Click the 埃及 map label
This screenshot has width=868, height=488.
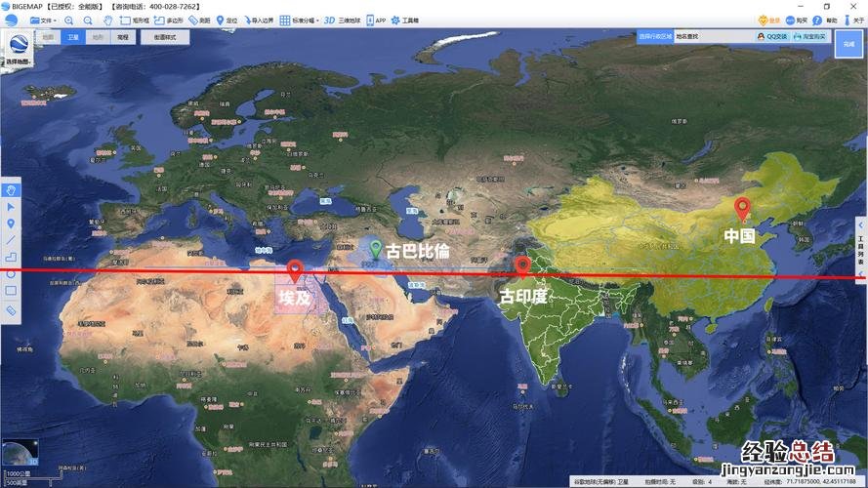click(x=295, y=298)
